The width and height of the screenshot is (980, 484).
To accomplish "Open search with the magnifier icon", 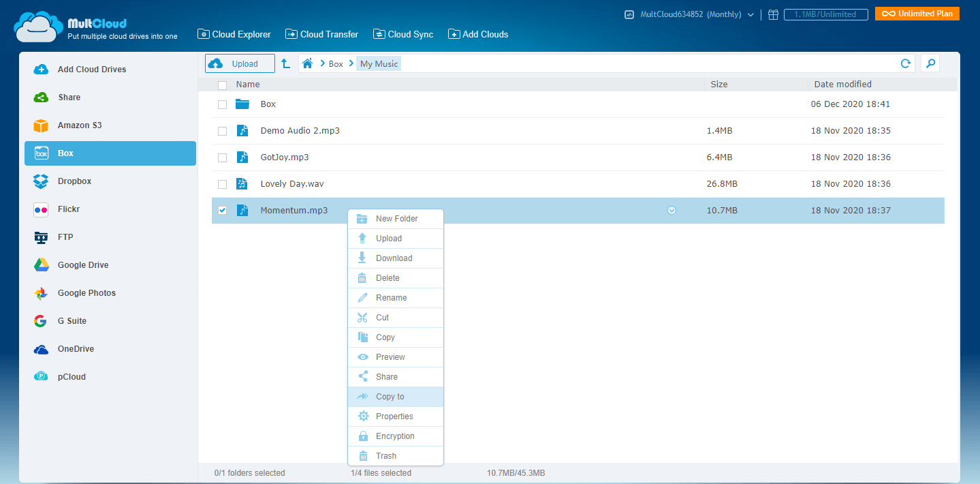I will click(x=930, y=63).
